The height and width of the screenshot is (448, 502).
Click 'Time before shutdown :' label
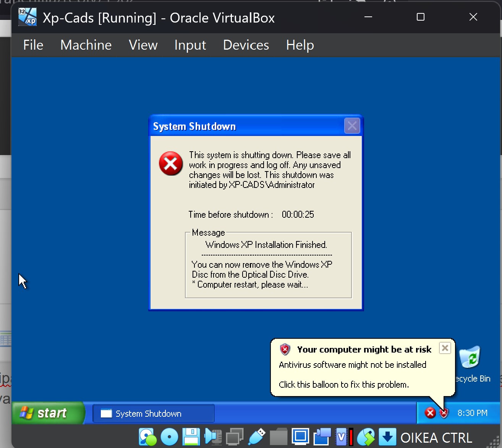pyautogui.click(x=231, y=215)
